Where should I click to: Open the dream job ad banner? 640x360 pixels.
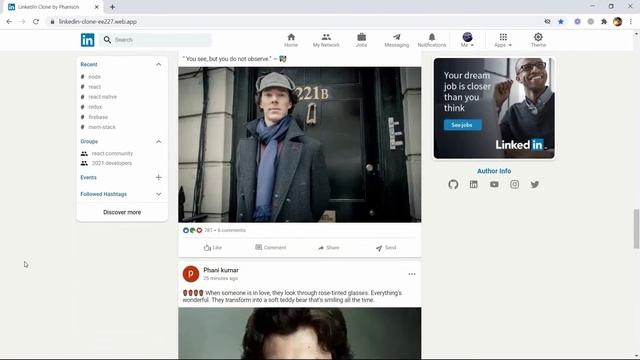point(494,108)
